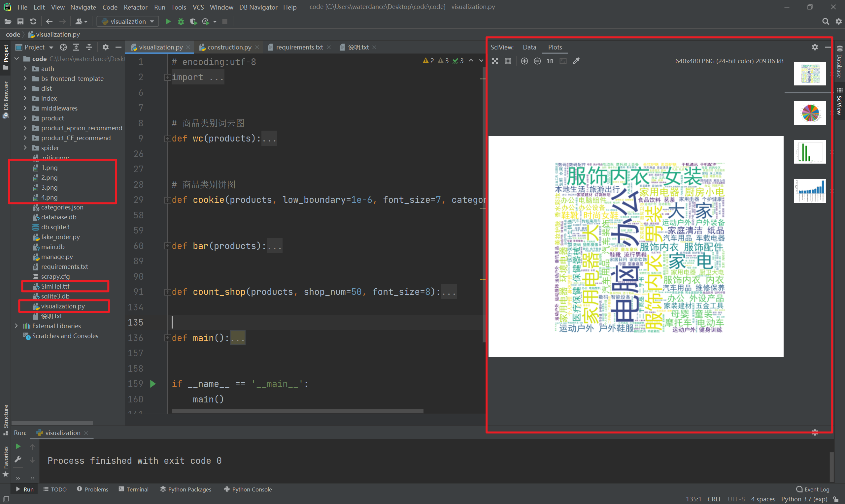Open Project panel options gear

coord(106,47)
